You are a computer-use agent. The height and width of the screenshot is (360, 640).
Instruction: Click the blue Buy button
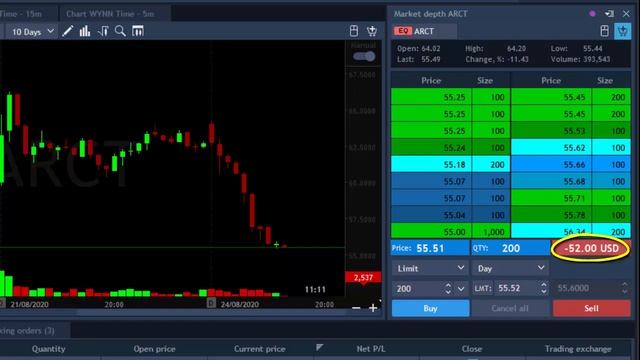[430, 308]
